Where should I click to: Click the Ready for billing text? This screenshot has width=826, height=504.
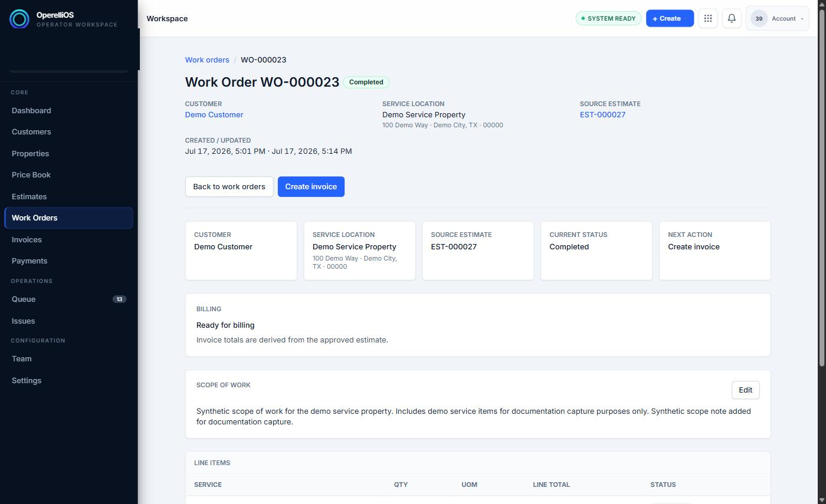click(x=225, y=325)
